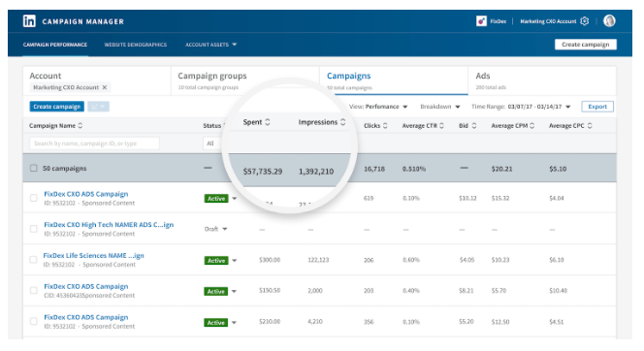644x351 pixels.
Task: Click the $20.21 average CPM value
Action: pyautogui.click(x=501, y=169)
